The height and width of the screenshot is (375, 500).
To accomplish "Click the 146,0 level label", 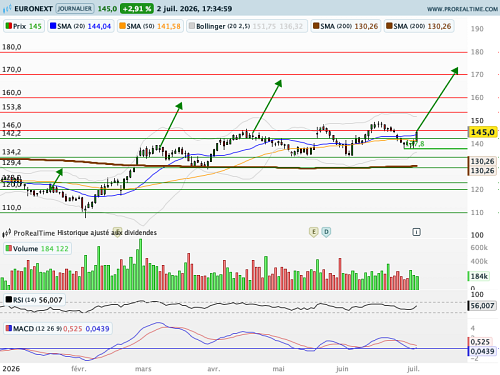I will pos(12,125).
